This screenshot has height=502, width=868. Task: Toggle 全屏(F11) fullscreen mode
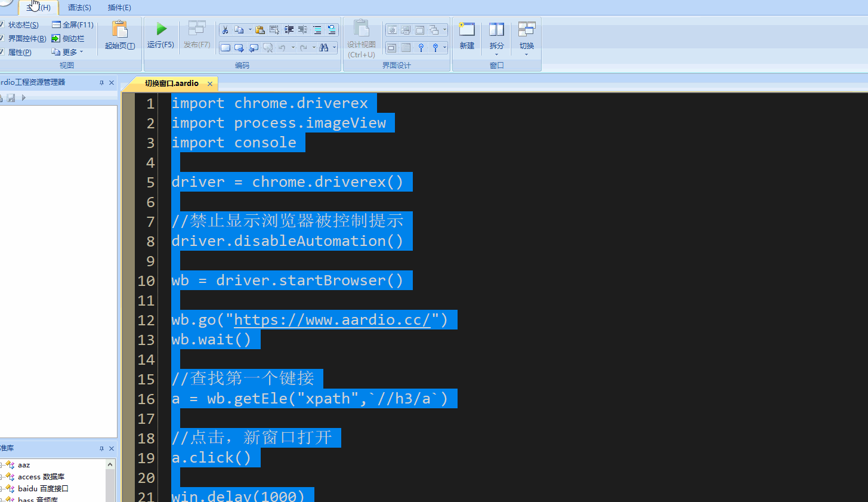[73, 24]
